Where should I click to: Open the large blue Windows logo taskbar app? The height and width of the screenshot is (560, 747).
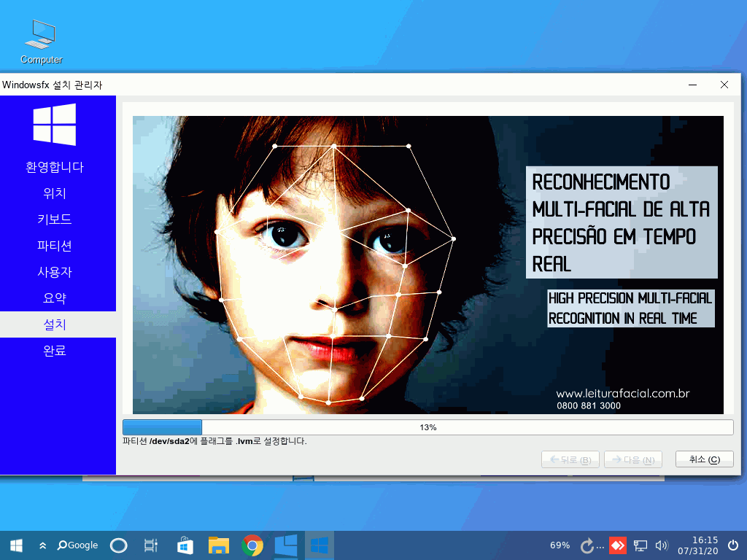pos(286,545)
